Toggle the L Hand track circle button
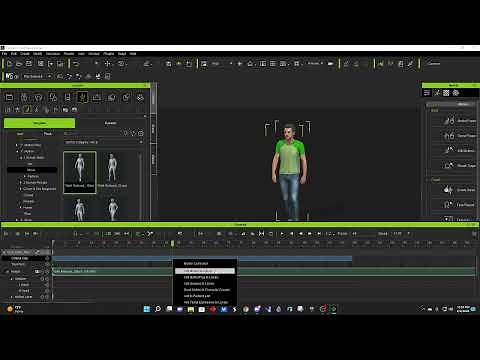This screenshot has height=360, width=480. [47, 285]
